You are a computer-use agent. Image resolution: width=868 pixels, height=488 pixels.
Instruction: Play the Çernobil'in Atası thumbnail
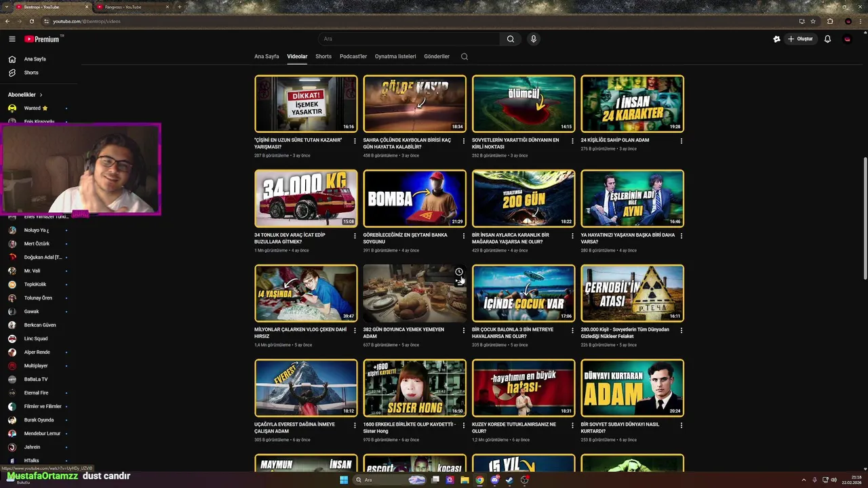click(x=632, y=293)
